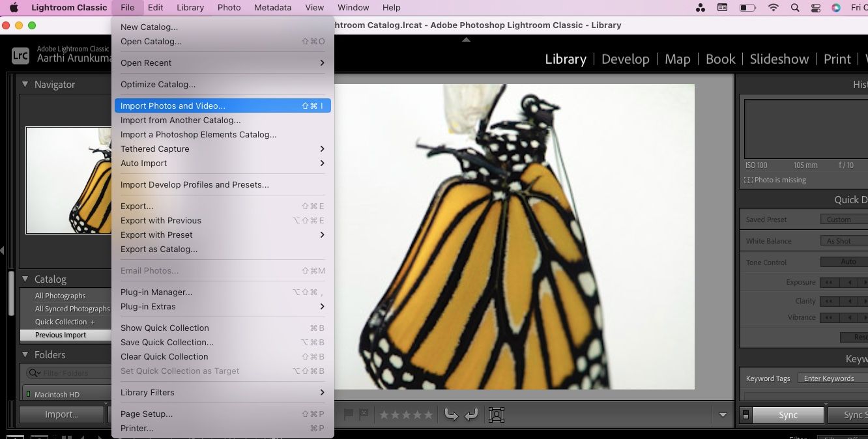Rotate the photo clockwise

click(471, 414)
